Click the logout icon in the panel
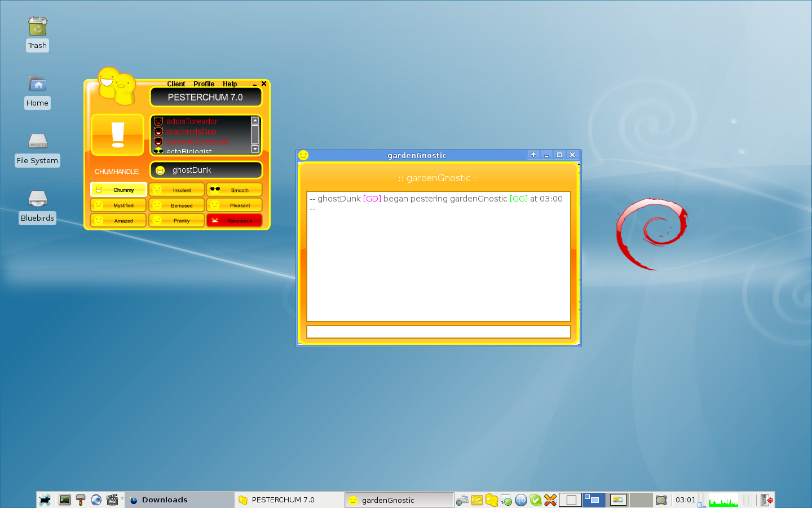The height and width of the screenshot is (508, 812). 766,500
